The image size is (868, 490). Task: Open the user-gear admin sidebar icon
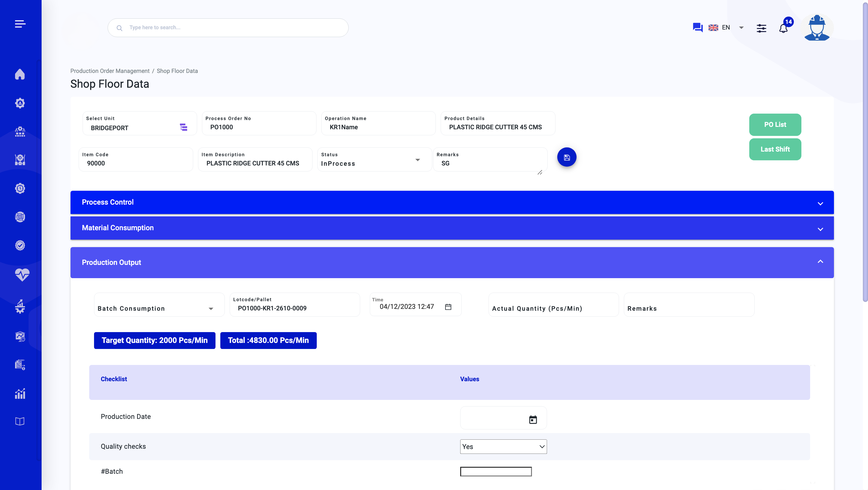click(20, 103)
